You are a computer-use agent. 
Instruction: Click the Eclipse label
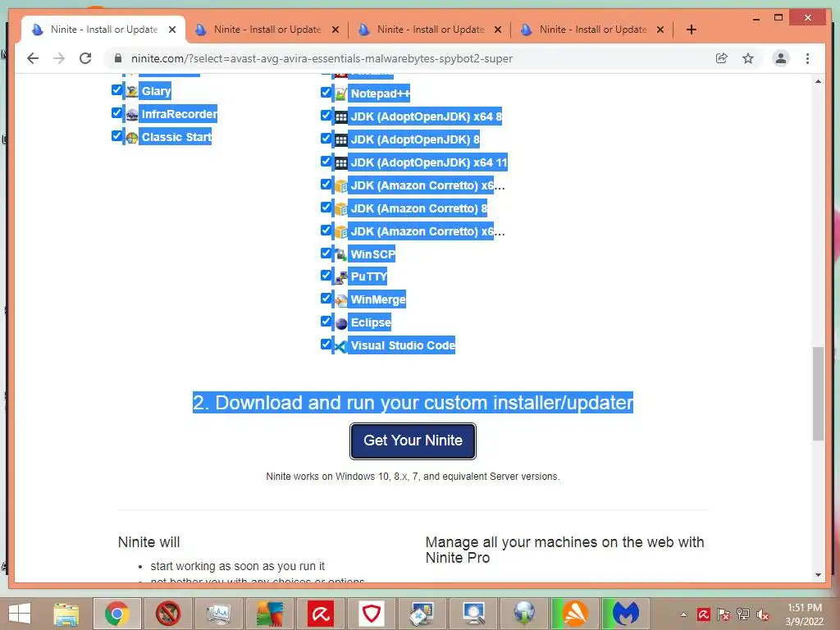tap(371, 322)
